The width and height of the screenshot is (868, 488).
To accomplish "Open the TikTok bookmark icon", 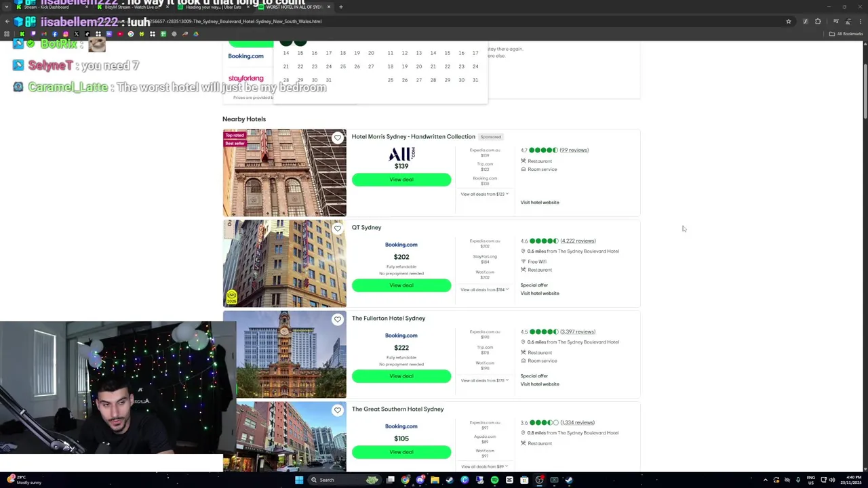I will (x=87, y=34).
